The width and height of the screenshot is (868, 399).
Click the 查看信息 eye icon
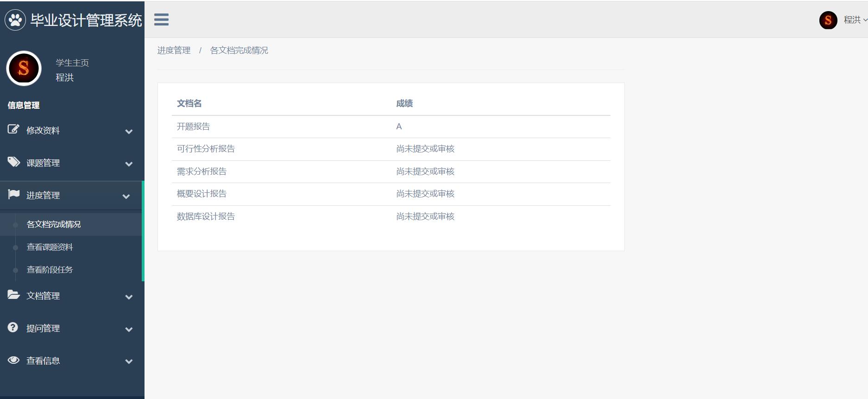click(14, 360)
